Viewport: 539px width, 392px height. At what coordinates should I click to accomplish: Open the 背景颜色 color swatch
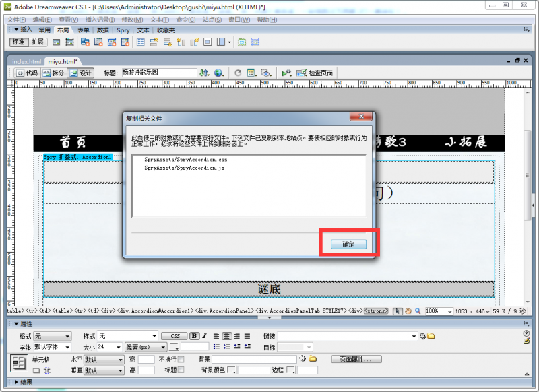click(232, 370)
